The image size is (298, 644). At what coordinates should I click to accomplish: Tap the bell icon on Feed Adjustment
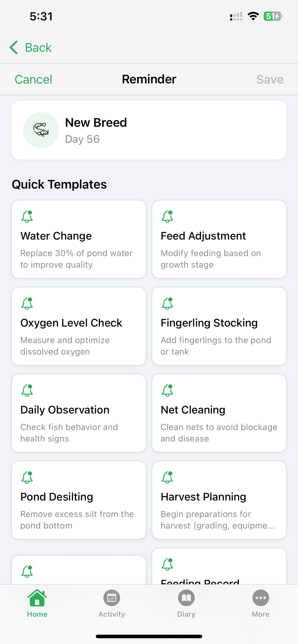[167, 216]
